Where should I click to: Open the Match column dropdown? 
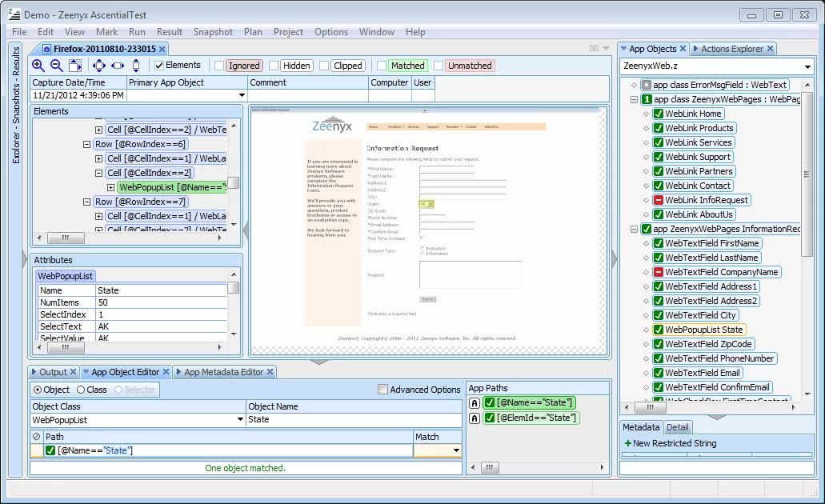tap(456, 450)
